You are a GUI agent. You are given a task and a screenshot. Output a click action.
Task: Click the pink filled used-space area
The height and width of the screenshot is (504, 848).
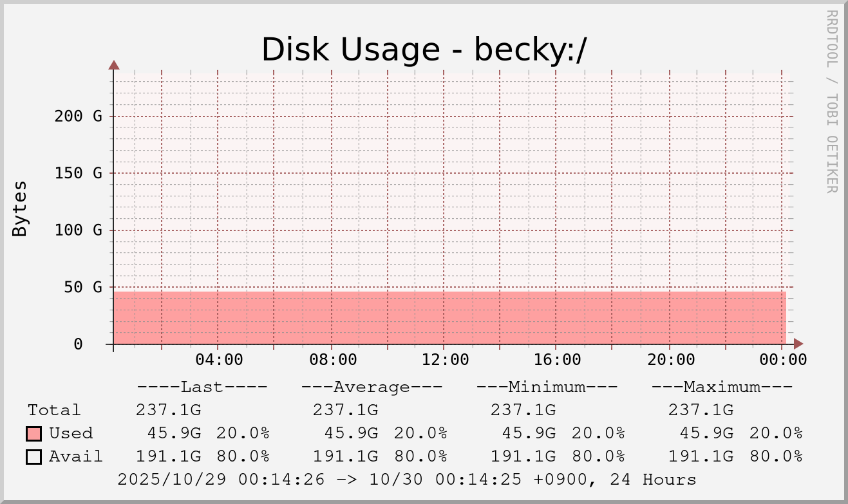[449, 318]
